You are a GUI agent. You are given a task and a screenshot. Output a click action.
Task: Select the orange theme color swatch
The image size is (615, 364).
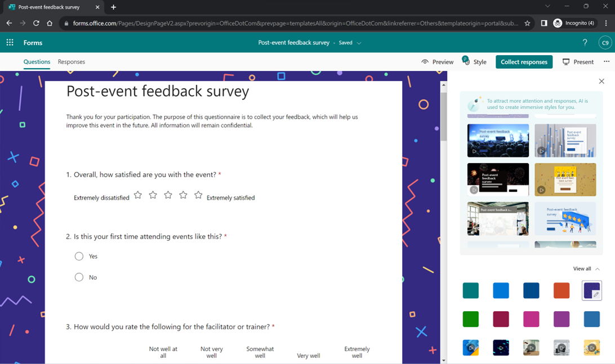click(561, 290)
